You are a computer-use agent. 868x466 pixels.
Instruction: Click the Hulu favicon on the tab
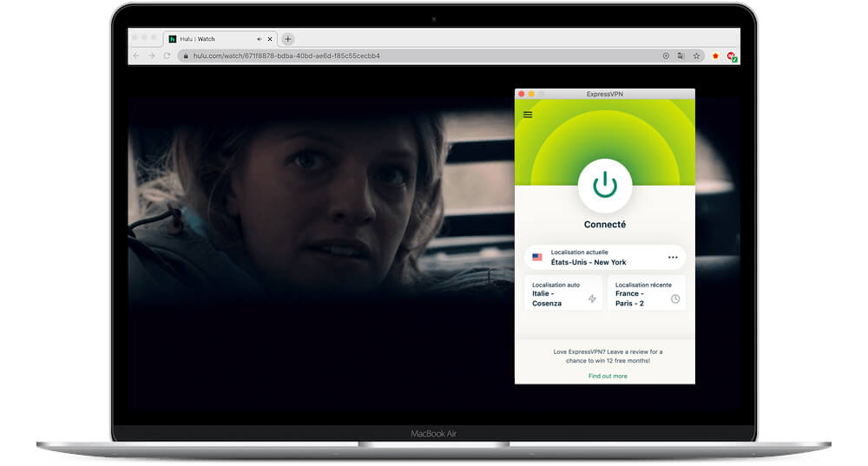coord(172,39)
